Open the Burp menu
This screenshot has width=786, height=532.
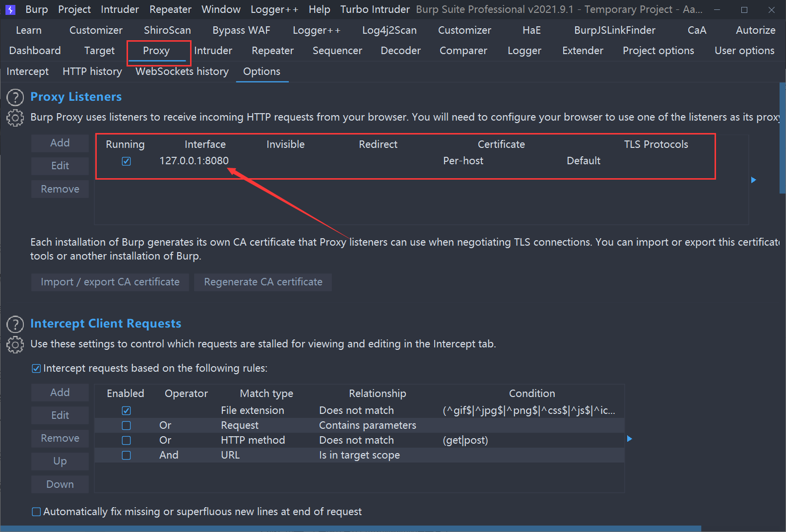click(x=37, y=9)
